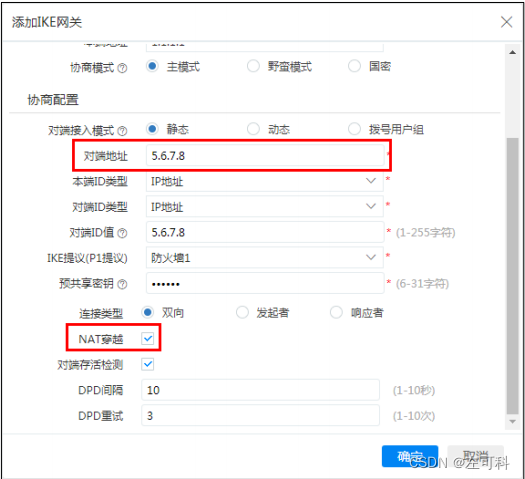Click help icon next to 协商模式
This screenshot has width=525, height=479.
coord(123,68)
